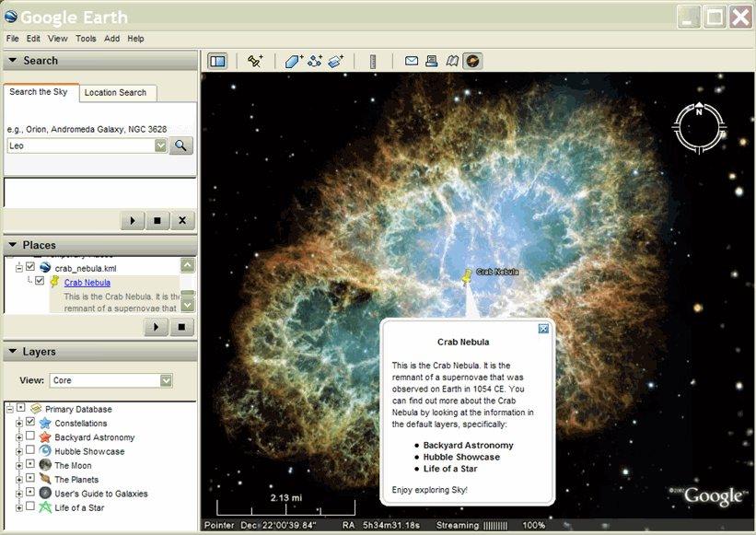Open the Email view icon
The image size is (756, 535).
point(411,60)
